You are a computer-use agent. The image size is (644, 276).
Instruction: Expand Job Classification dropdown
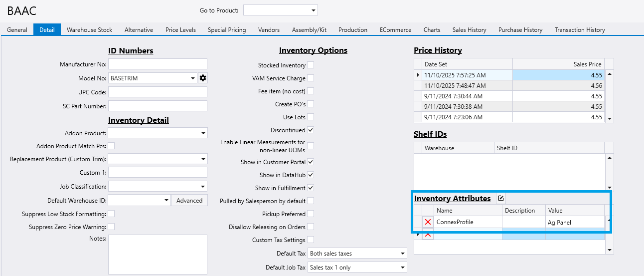point(203,186)
